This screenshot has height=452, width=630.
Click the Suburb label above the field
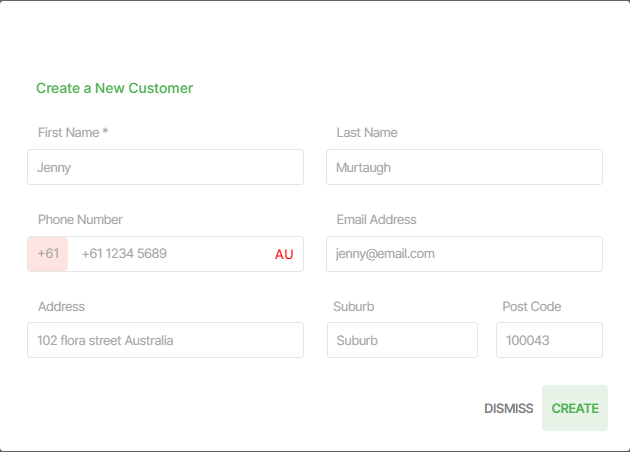click(354, 307)
